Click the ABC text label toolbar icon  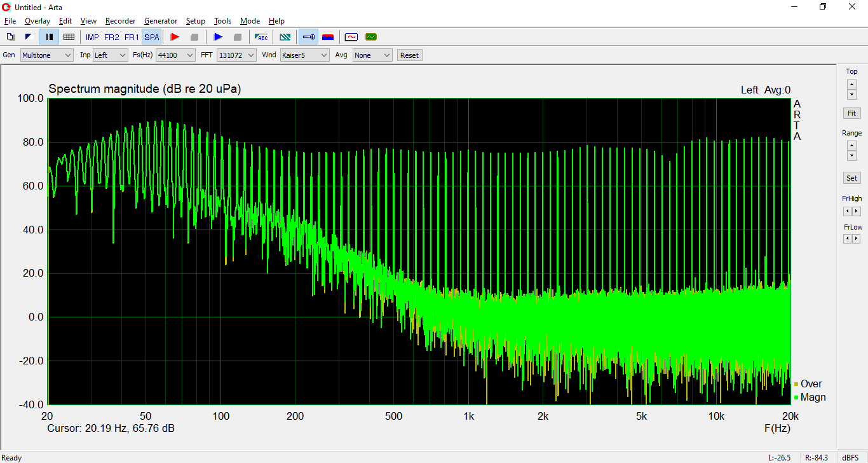261,37
